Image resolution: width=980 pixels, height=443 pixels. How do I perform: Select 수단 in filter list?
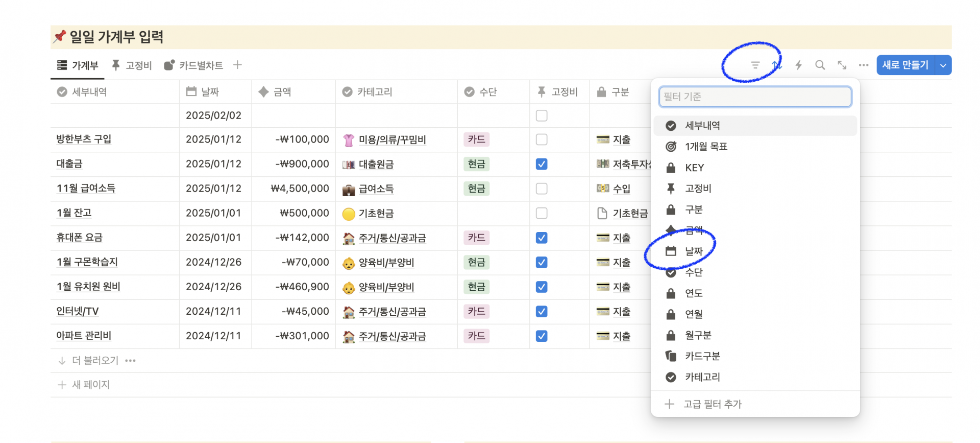(x=755, y=272)
